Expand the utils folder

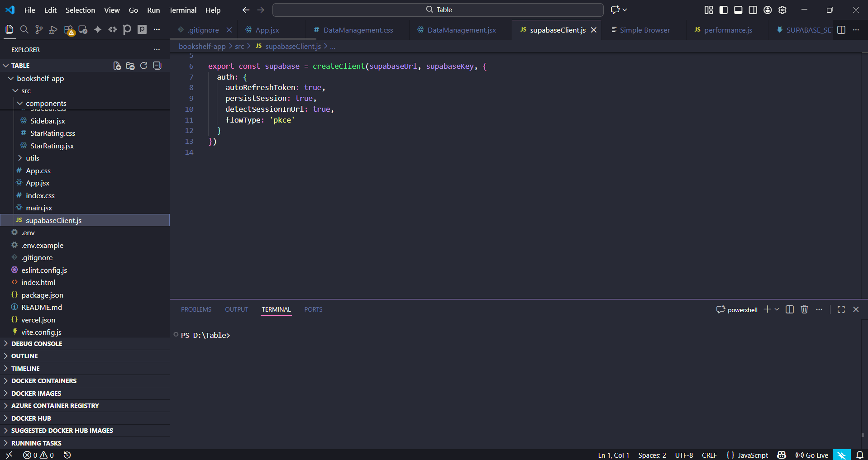tap(33, 158)
